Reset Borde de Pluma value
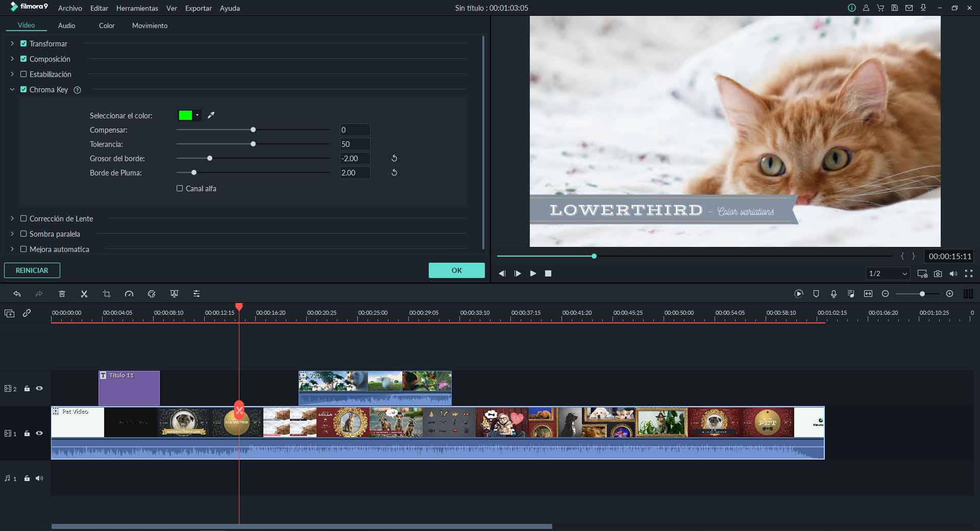The image size is (980, 531). 394,172
